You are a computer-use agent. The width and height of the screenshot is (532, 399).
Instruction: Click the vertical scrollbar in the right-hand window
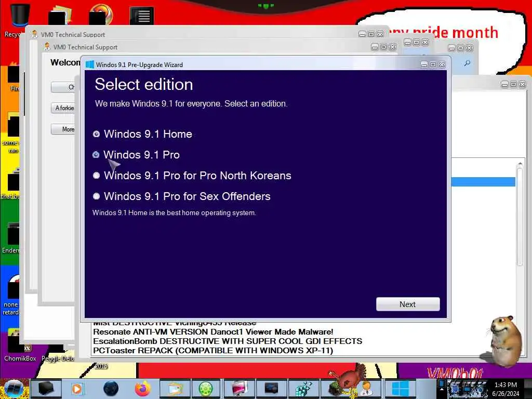[520, 217]
